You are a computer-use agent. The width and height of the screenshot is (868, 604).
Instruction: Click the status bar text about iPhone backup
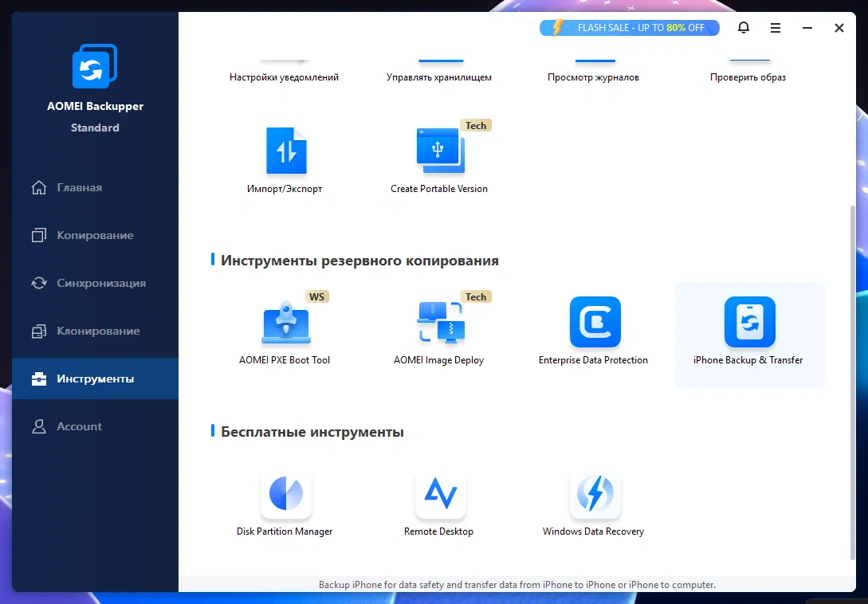517,585
